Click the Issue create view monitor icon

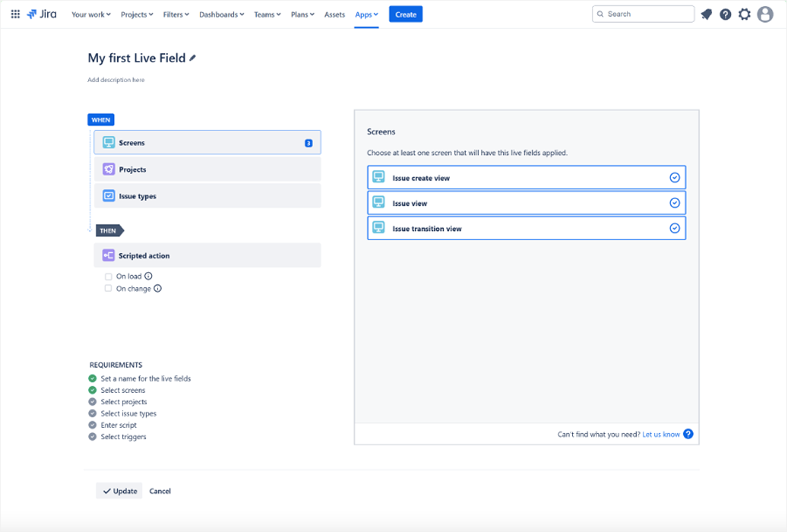point(379,177)
